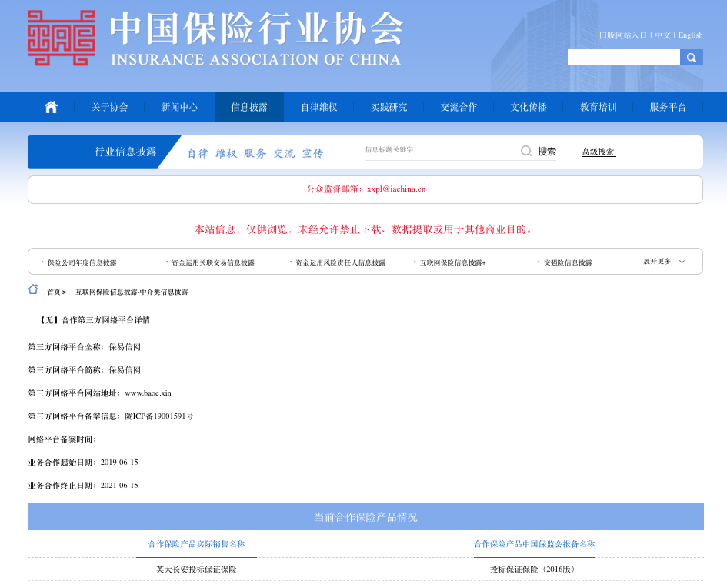Click the 【无】合作第三方网络平台详情 heading
This screenshot has width=727, height=588.
(93, 320)
